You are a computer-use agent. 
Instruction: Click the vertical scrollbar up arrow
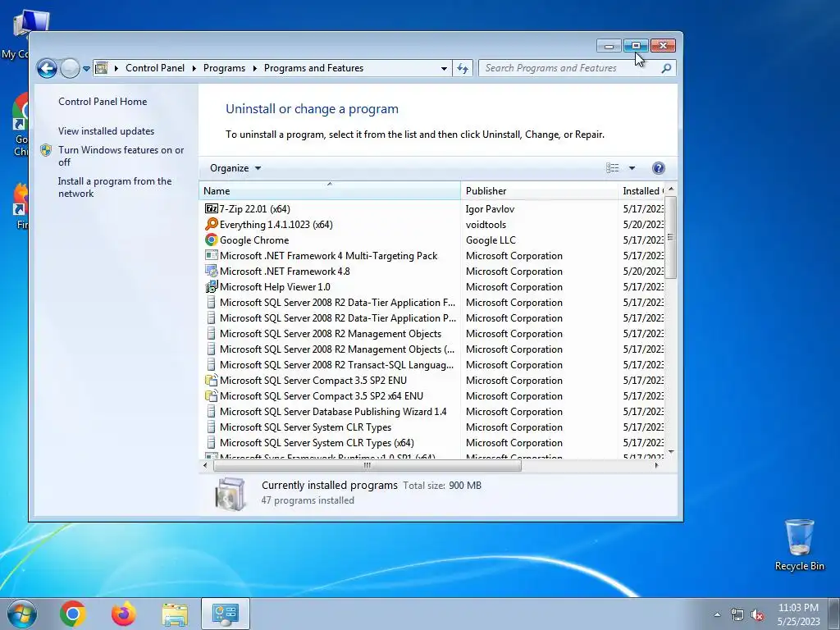pos(671,189)
